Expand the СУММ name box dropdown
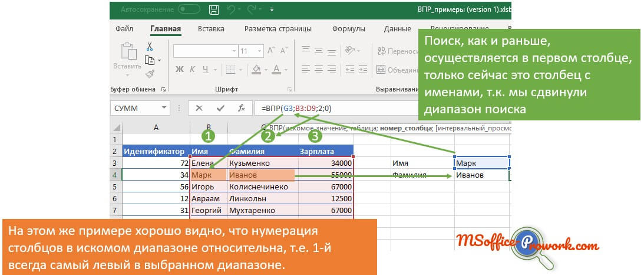The width and height of the screenshot is (644, 275). [163, 108]
